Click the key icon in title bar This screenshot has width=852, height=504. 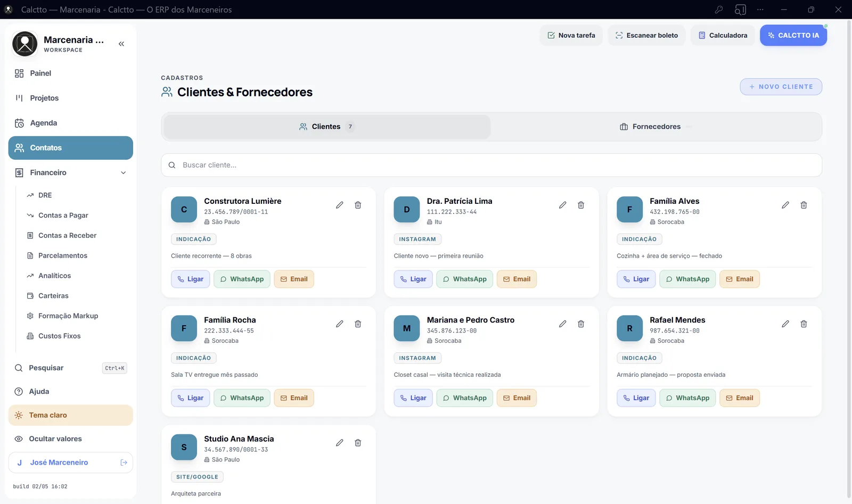tap(718, 10)
